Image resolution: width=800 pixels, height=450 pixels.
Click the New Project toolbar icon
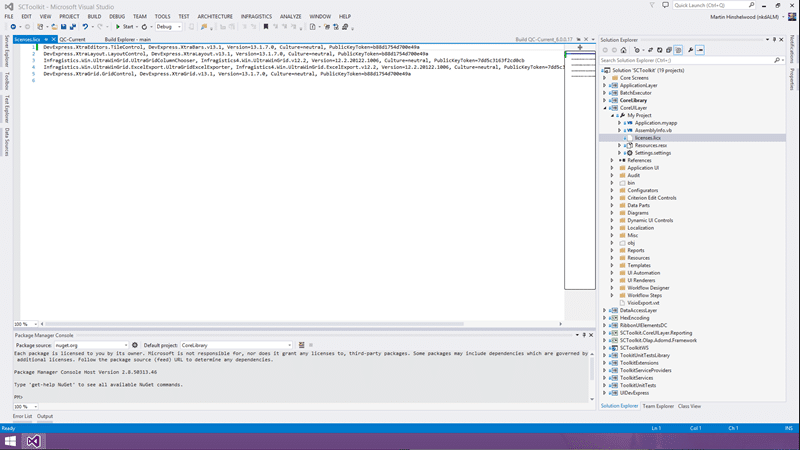click(x=40, y=27)
